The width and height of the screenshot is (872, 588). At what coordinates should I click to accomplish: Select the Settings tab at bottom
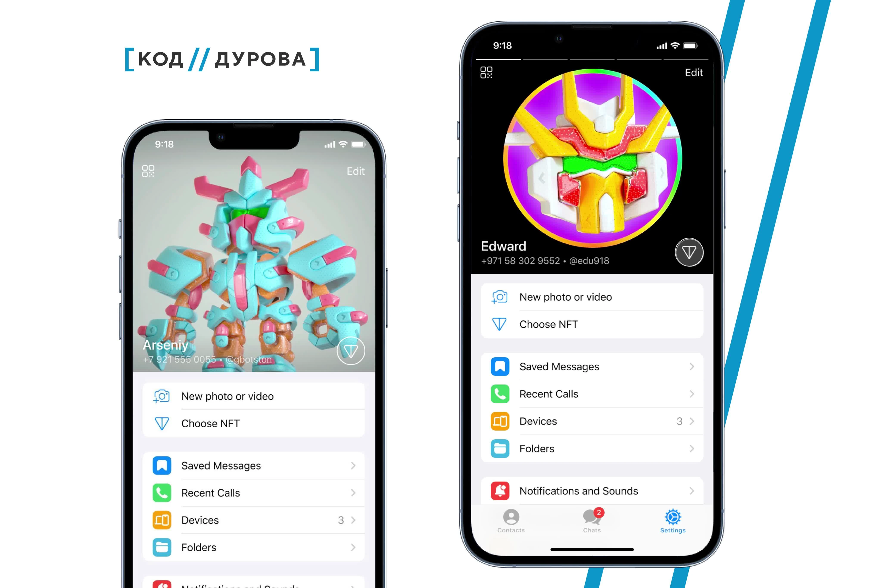673,522
